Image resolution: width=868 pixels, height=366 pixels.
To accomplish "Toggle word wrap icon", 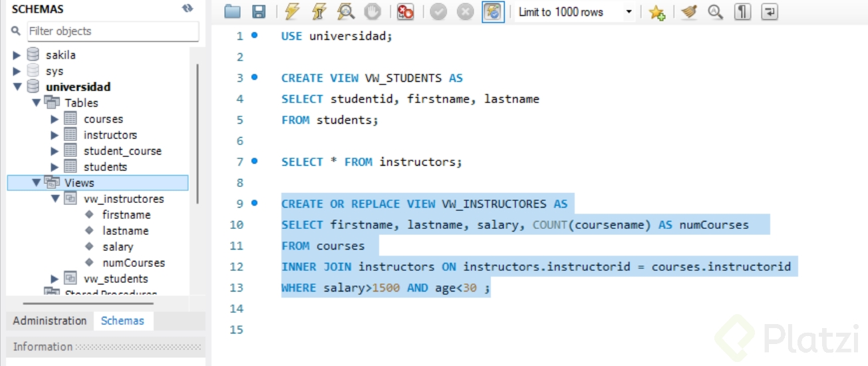I will point(770,12).
